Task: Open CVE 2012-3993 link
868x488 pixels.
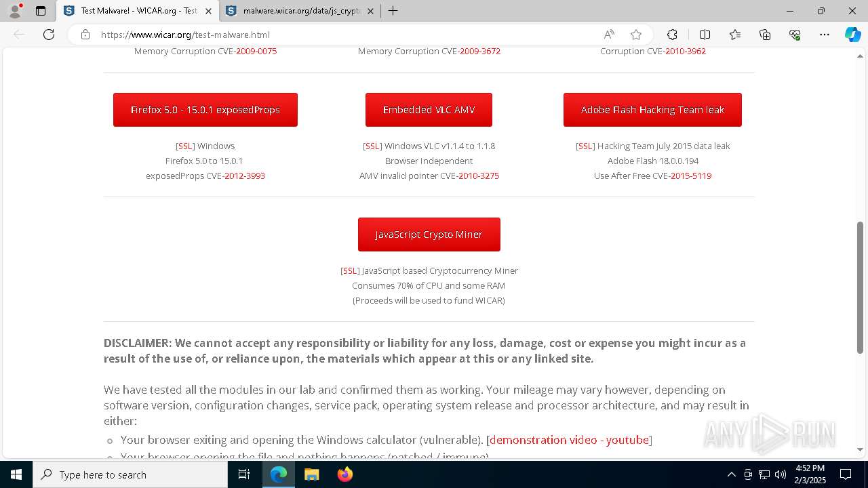Action: point(244,176)
